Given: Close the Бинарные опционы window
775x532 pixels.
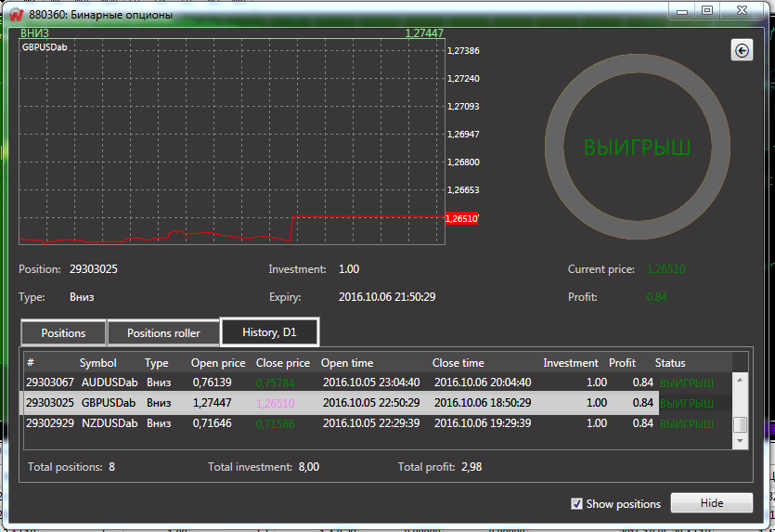Looking at the screenshot, I should [x=743, y=9].
